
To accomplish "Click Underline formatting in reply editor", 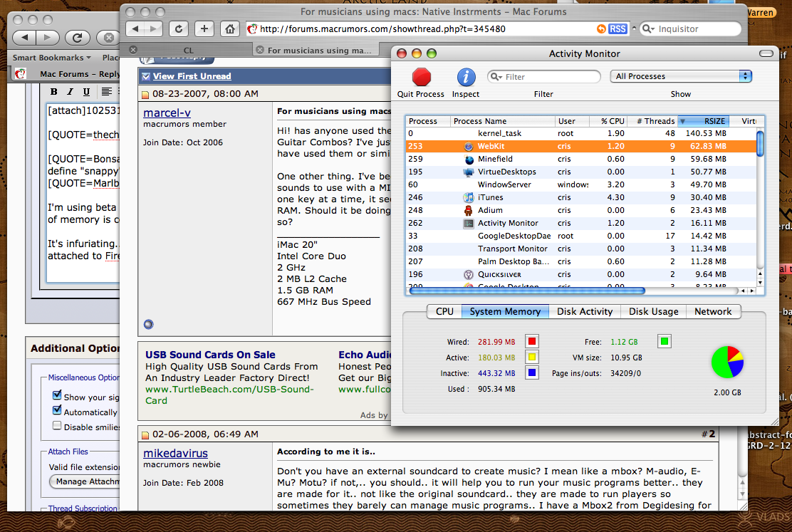I will [x=86, y=91].
